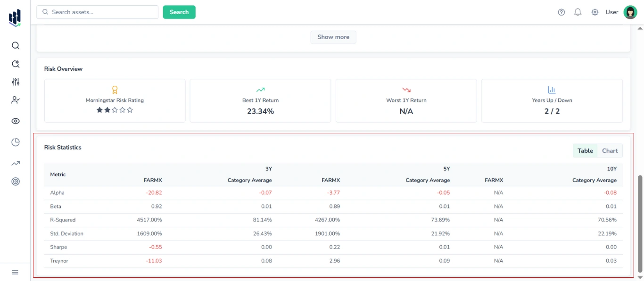Click inside the Search assets field
Viewport: 644px width, 281px height.
coord(94,12)
